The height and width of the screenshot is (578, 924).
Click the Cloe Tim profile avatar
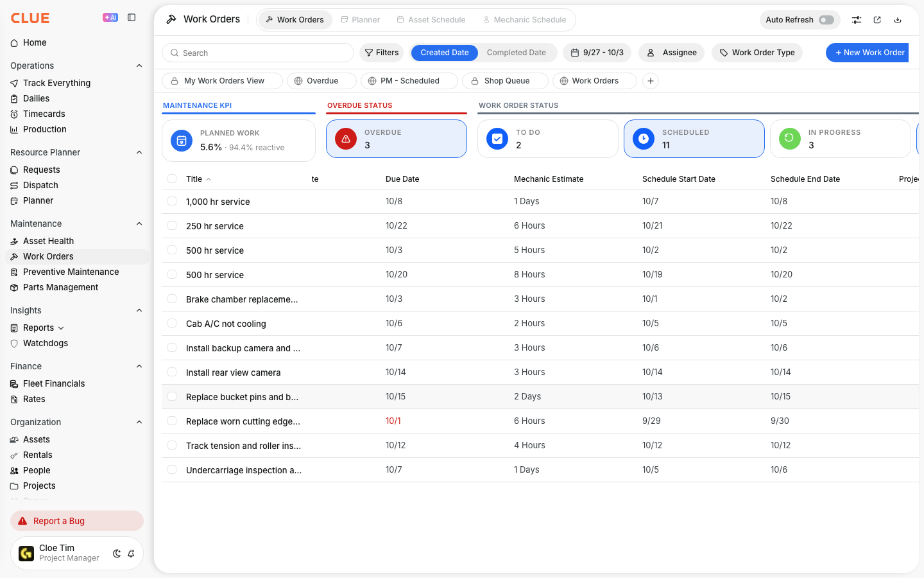click(26, 554)
